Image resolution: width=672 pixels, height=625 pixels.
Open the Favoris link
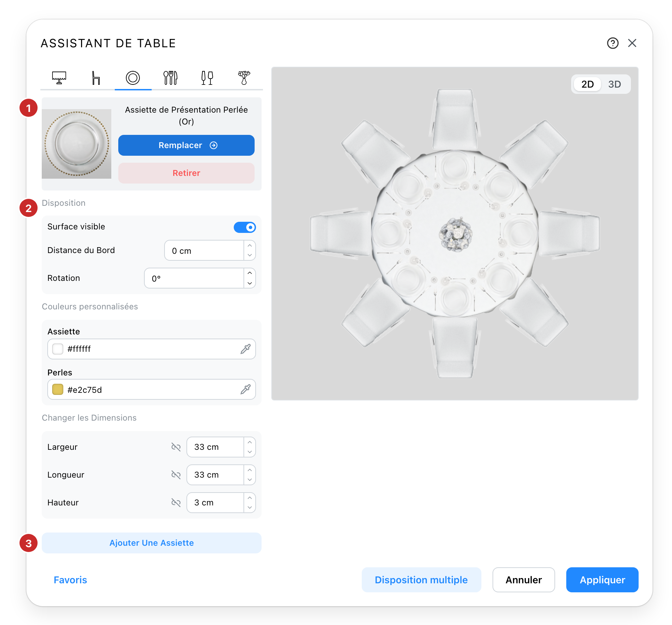(x=70, y=580)
